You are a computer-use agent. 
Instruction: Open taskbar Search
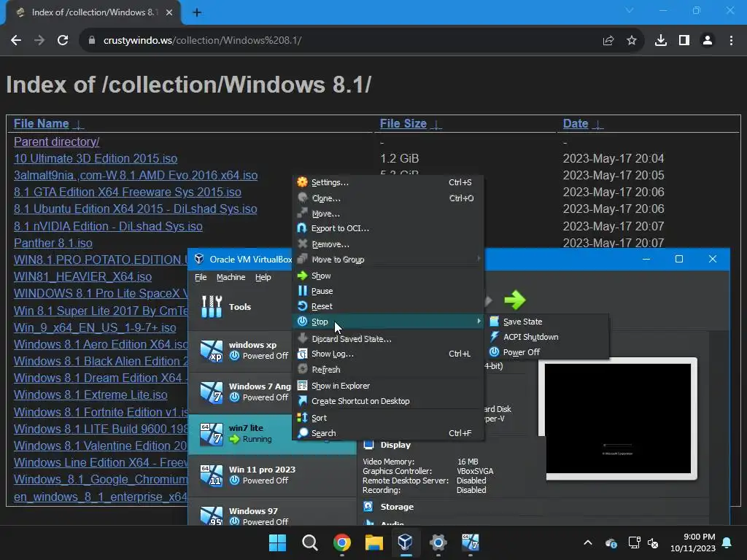[x=309, y=542]
